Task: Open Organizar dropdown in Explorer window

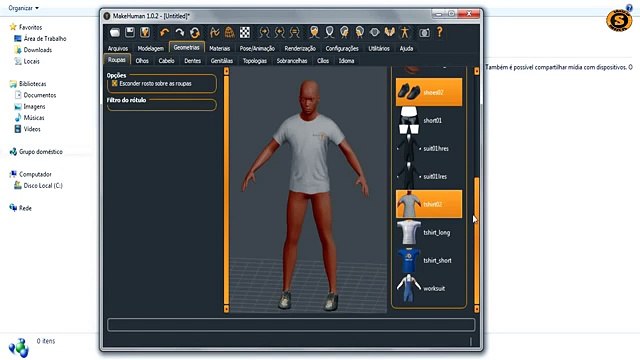Action: pyautogui.click(x=24, y=8)
